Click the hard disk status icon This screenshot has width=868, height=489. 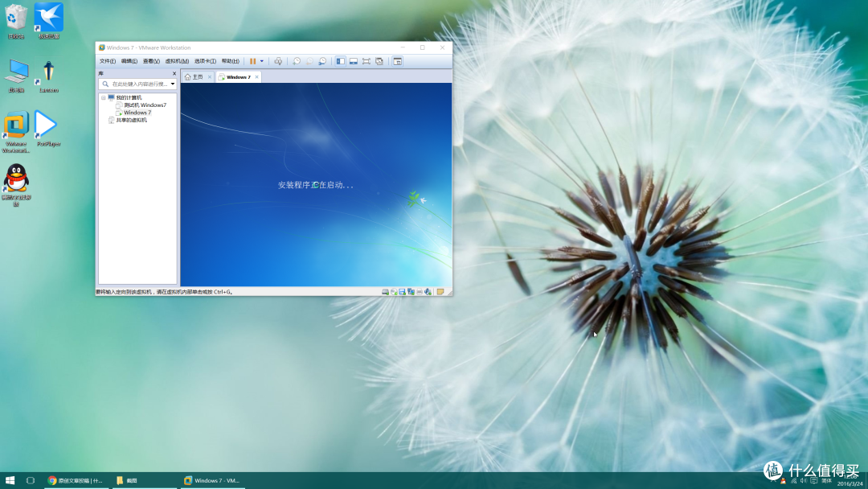[385, 292]
